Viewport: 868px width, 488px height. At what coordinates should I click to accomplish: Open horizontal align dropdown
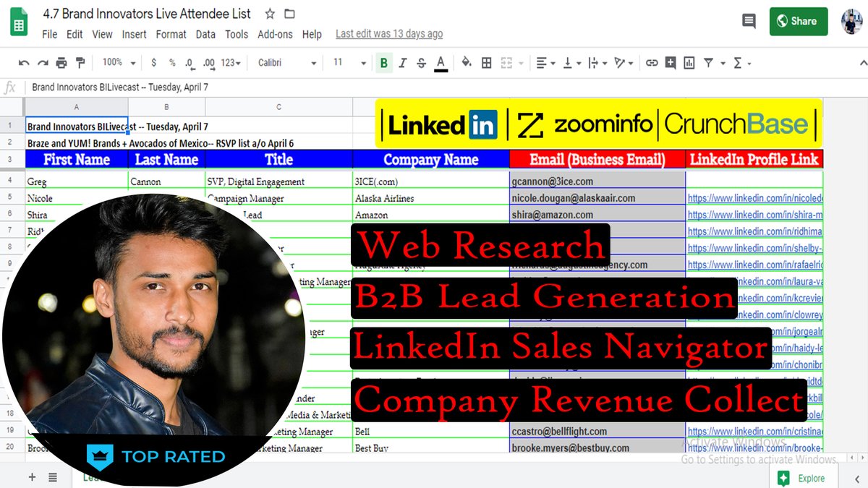pos(547,63)
